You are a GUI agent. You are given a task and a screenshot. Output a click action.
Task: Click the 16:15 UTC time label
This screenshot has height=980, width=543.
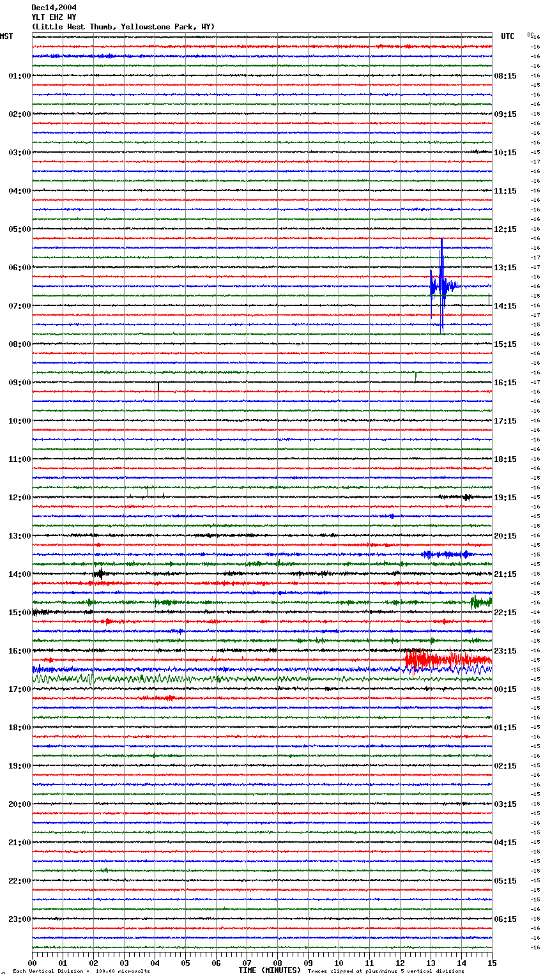[505, 383]
